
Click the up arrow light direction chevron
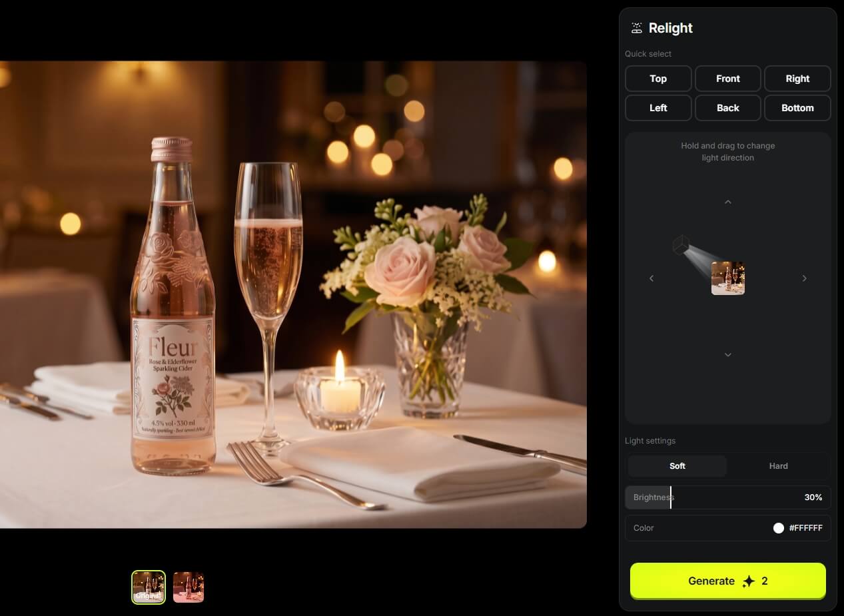coord(728,202)
